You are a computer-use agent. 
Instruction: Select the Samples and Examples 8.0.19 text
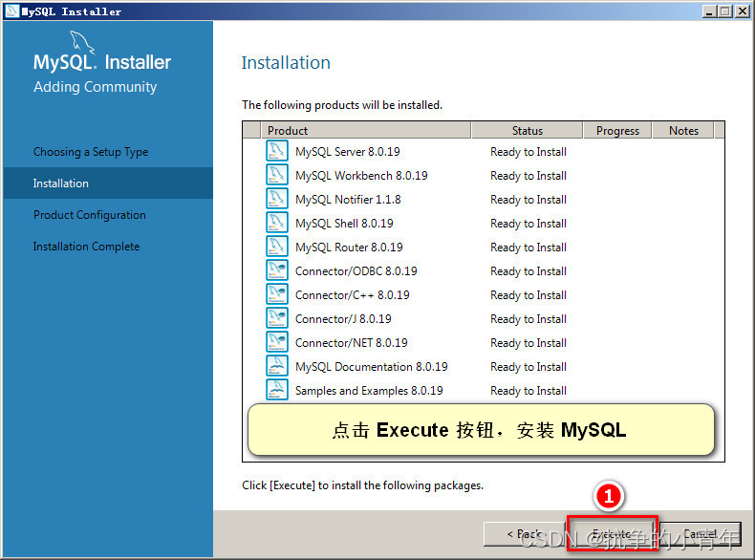[x=369, y=391]
